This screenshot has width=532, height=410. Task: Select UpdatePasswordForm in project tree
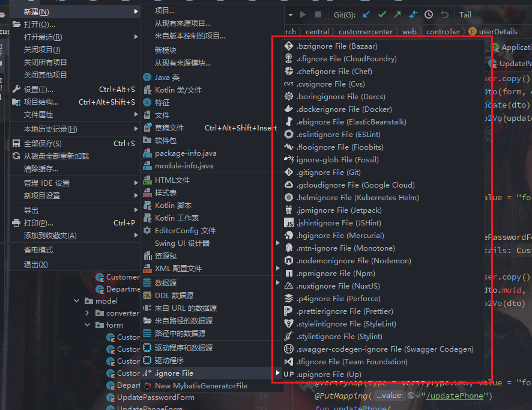[x=156, y=397]
